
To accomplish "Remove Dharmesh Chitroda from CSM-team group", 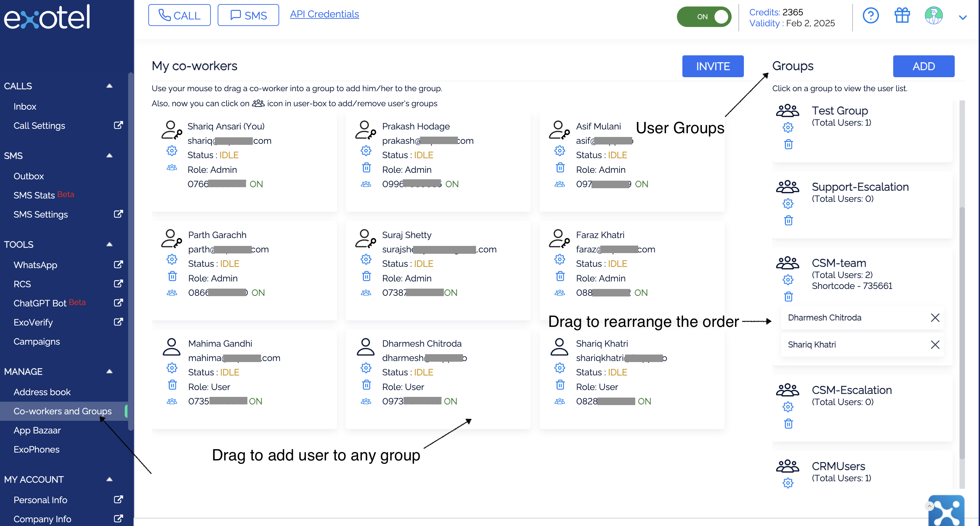I will 935,318.
